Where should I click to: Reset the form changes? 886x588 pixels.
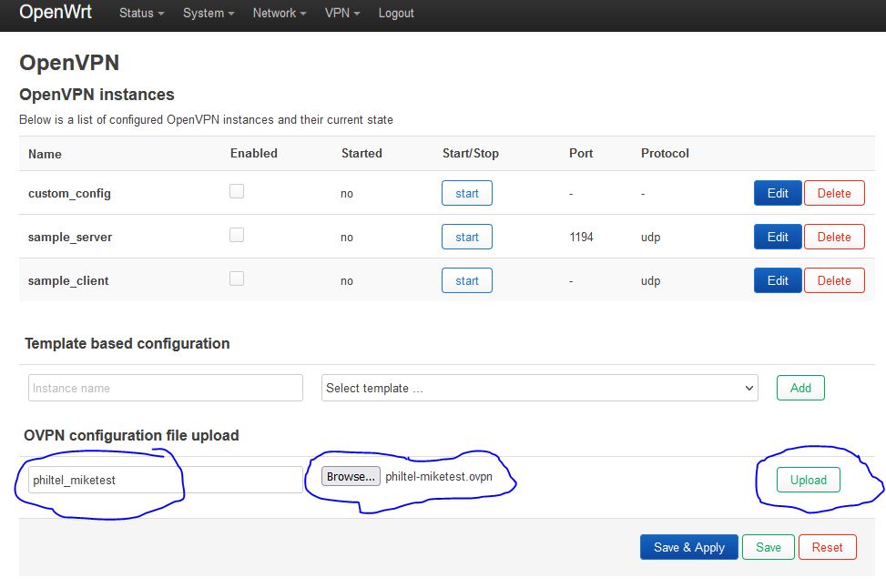point(827,547)
